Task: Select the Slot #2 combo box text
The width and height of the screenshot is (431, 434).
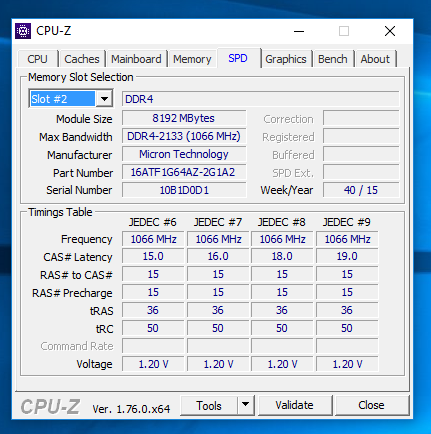Action: click(x=62, y=99)
